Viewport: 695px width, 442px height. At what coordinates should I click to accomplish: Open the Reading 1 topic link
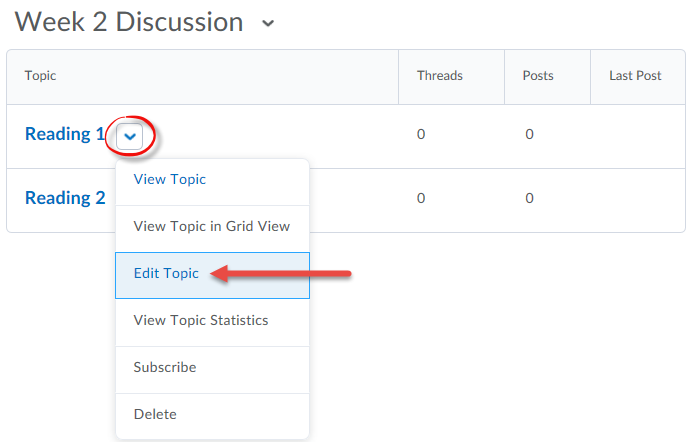pos(65,134)
